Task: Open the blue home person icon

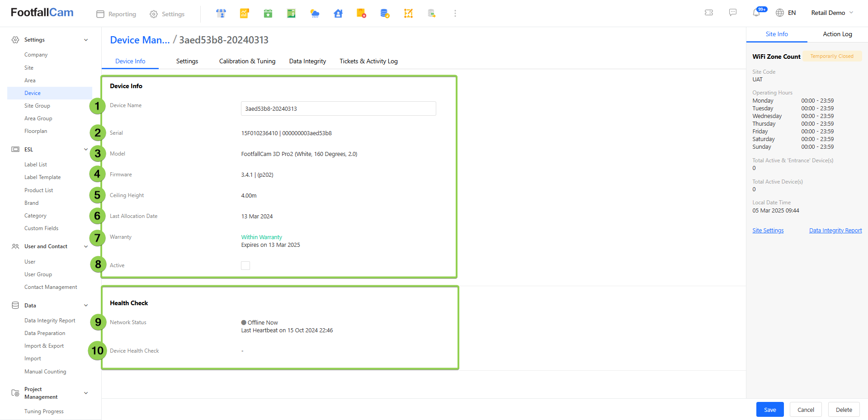Action: (x=338, y=14)
